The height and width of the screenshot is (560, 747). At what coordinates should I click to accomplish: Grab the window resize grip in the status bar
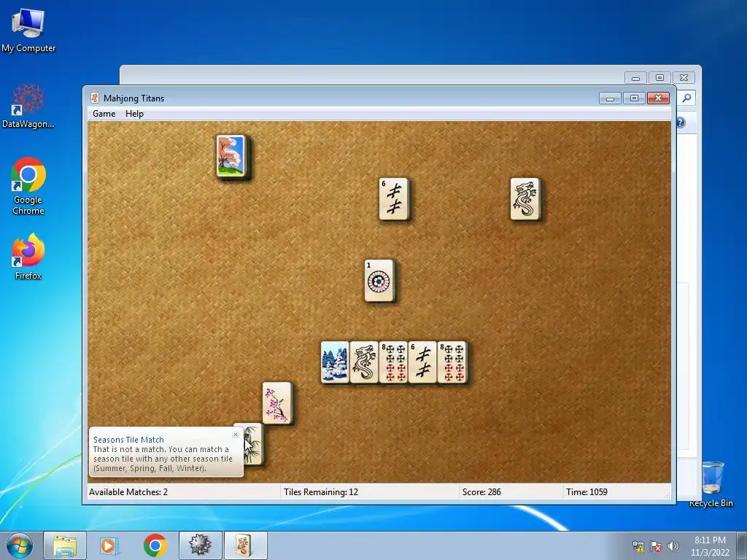coord(667,496)
